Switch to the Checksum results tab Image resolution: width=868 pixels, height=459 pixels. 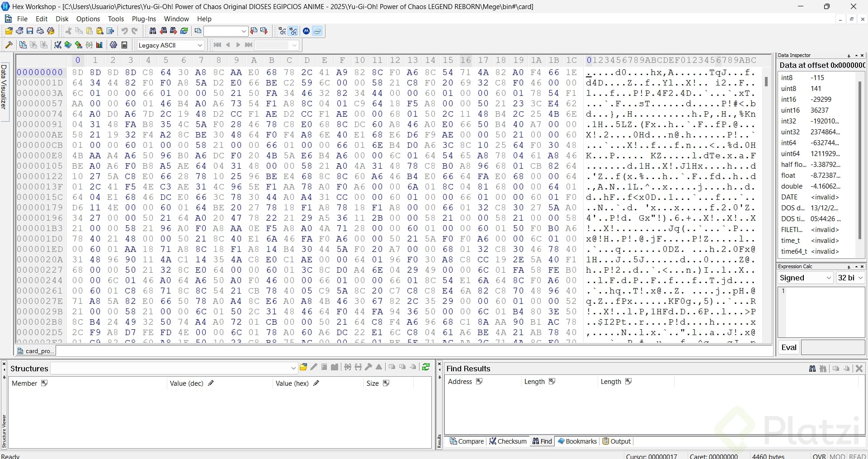click(x=508, y=441)
